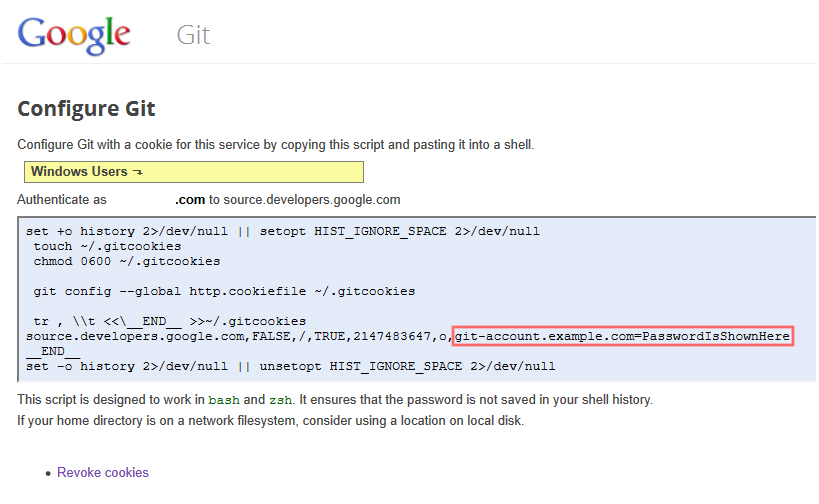Click the Google logo
The image size is (819, 504).
point(74,35)
